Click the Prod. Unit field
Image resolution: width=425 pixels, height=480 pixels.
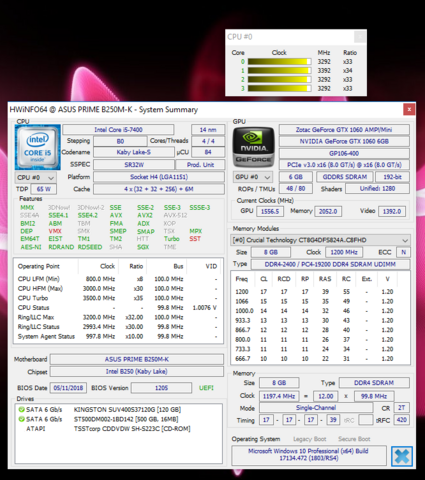(200, 165)
